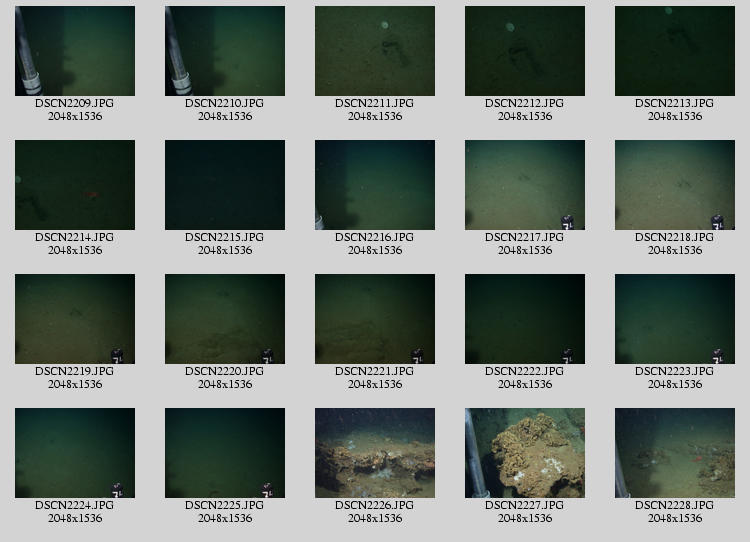Click thumbnail DSCN2218.JPG
Image resolution: width=750 pixels, height=542 pixels.
coord(675,185)
